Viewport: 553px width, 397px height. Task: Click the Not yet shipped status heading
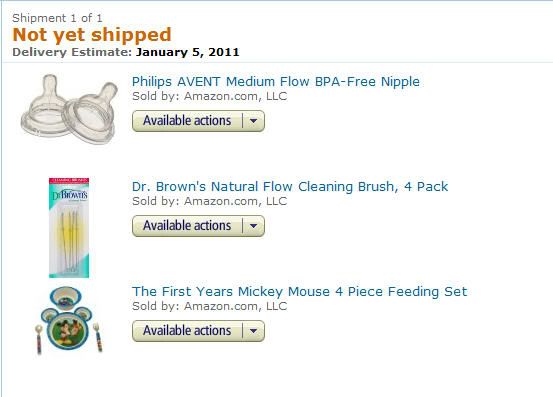coord(92,35)
